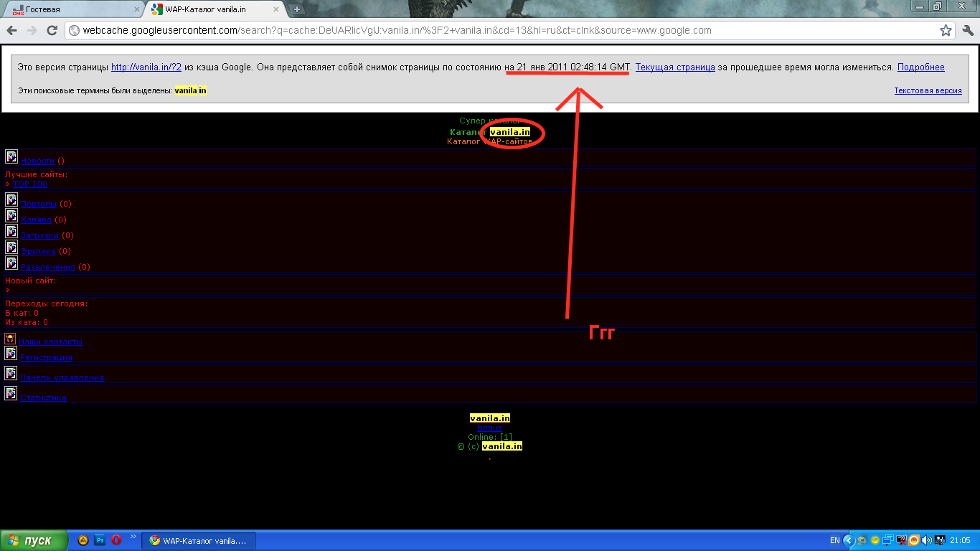Click the Online: [1] counter

point(490,437)
